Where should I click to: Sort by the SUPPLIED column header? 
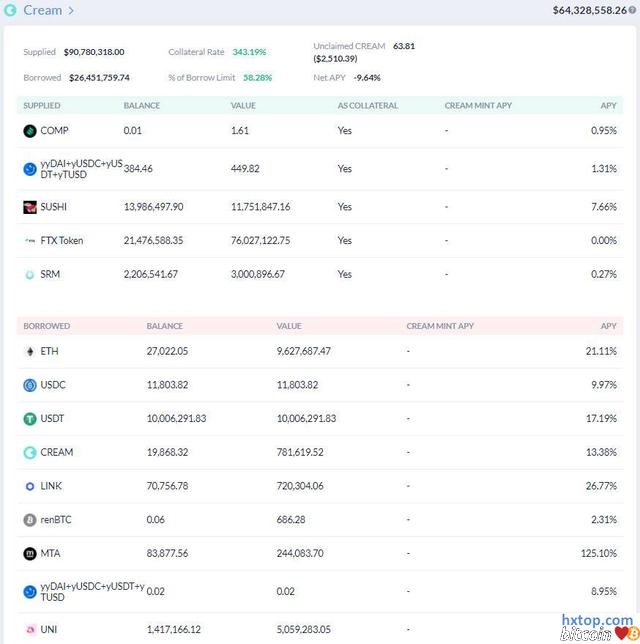click(x=42, y=105)
